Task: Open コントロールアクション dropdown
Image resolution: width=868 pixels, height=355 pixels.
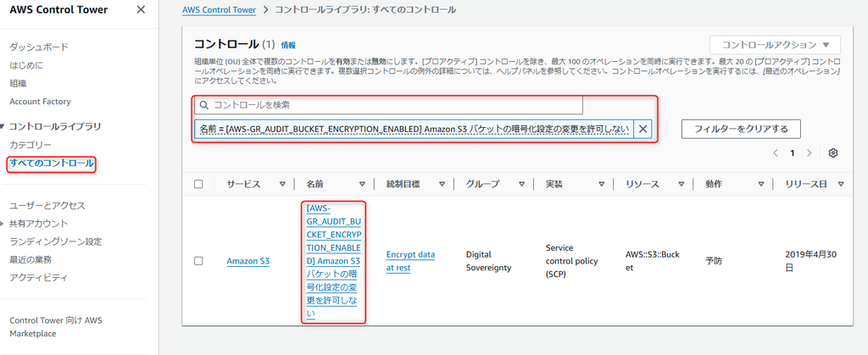Action: pos(775,45)
